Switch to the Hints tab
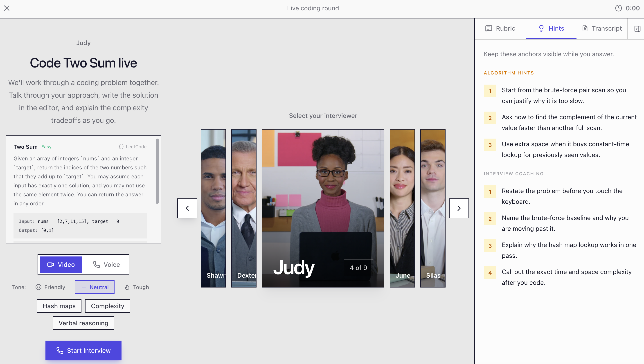 pyautogui.click(x=551, y=29)
